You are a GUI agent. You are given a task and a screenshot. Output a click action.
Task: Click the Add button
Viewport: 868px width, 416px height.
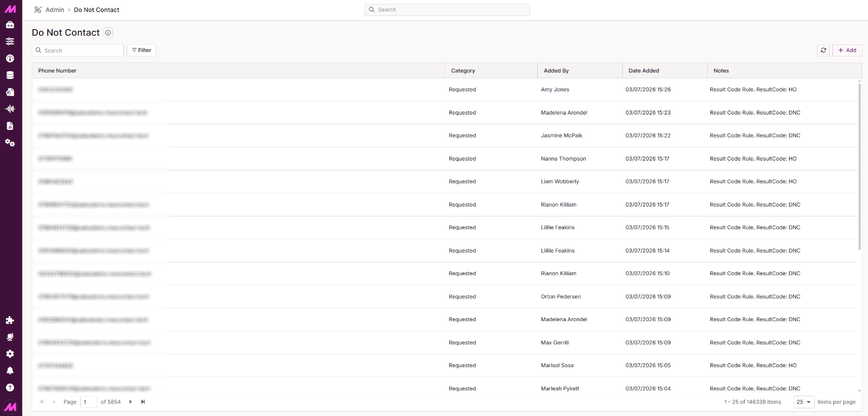(x=847, y=50)
